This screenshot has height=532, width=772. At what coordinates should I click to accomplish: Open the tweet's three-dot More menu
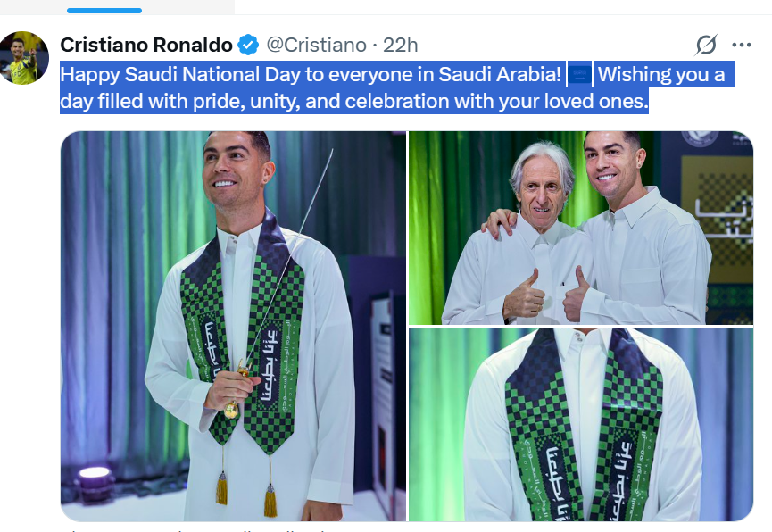click(x=742, y=45)
